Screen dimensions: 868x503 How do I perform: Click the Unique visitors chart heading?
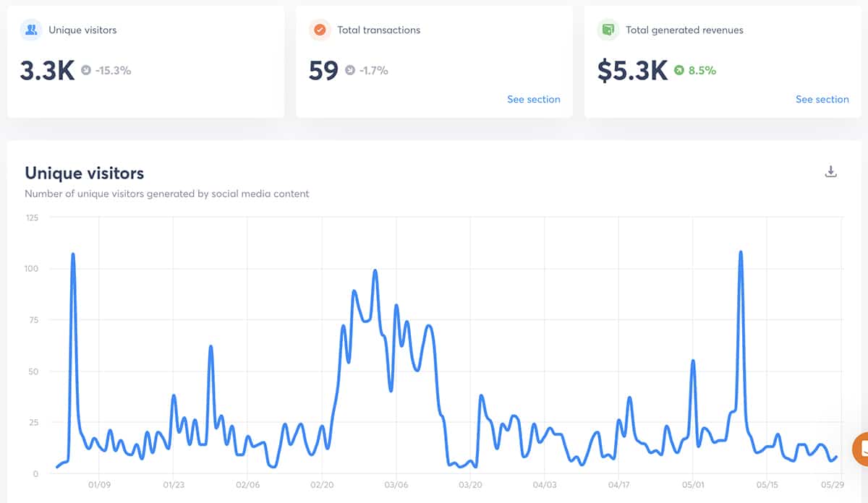[84, 173]
